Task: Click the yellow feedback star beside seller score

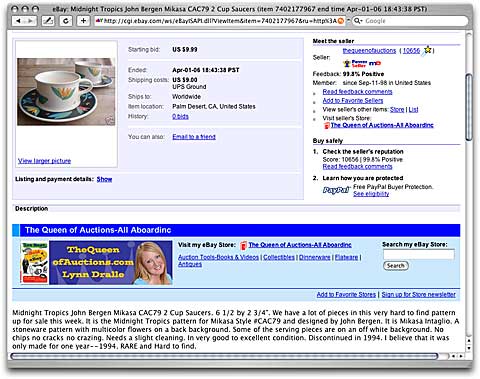Action: [427, 50]
